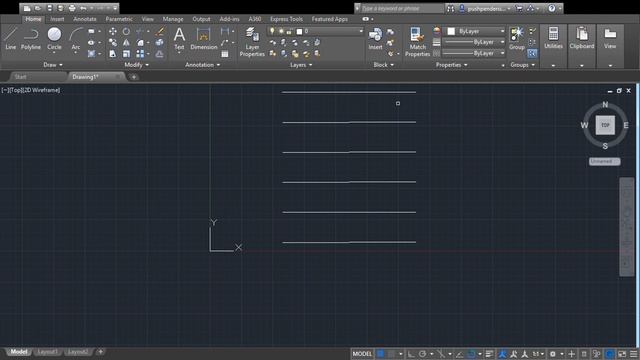This screenshot has width=640, height=360.
Task: Expand the Layers panel
Action: 301,65
